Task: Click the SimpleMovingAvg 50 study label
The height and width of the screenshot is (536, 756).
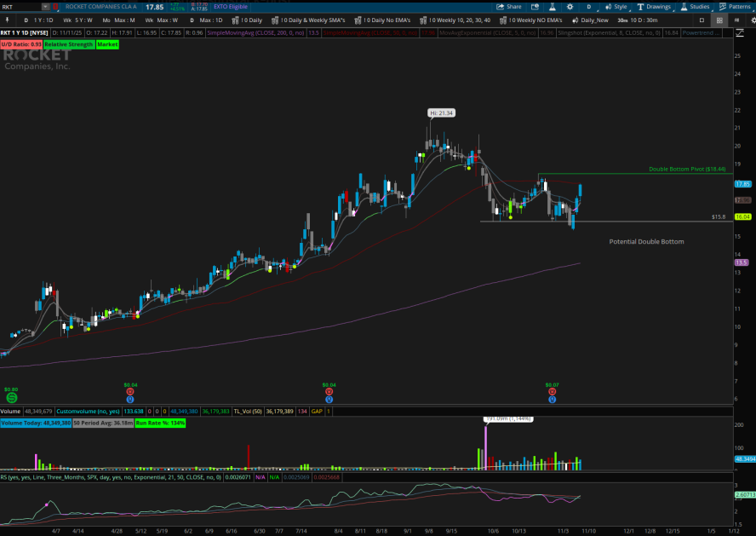Action: coord(370,32)
